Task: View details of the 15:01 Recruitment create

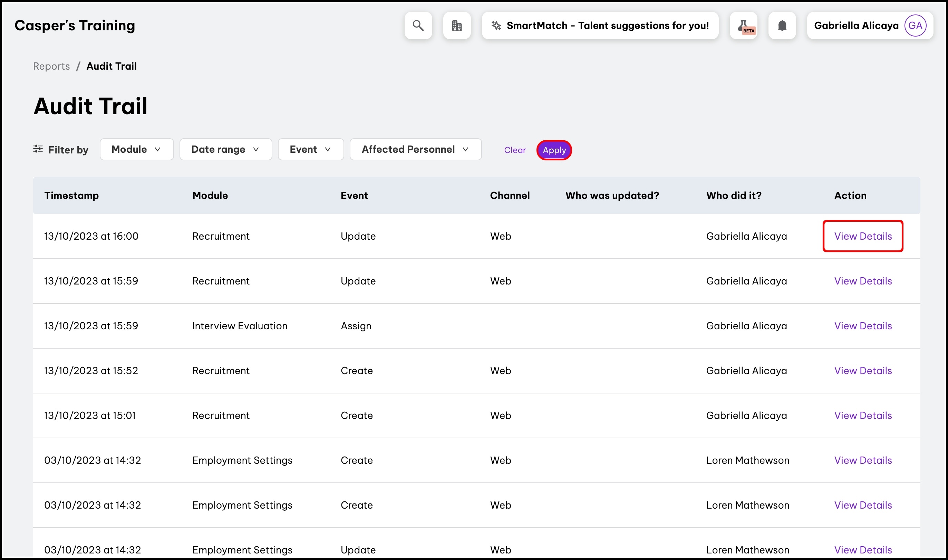Action: tap(863, 416)
